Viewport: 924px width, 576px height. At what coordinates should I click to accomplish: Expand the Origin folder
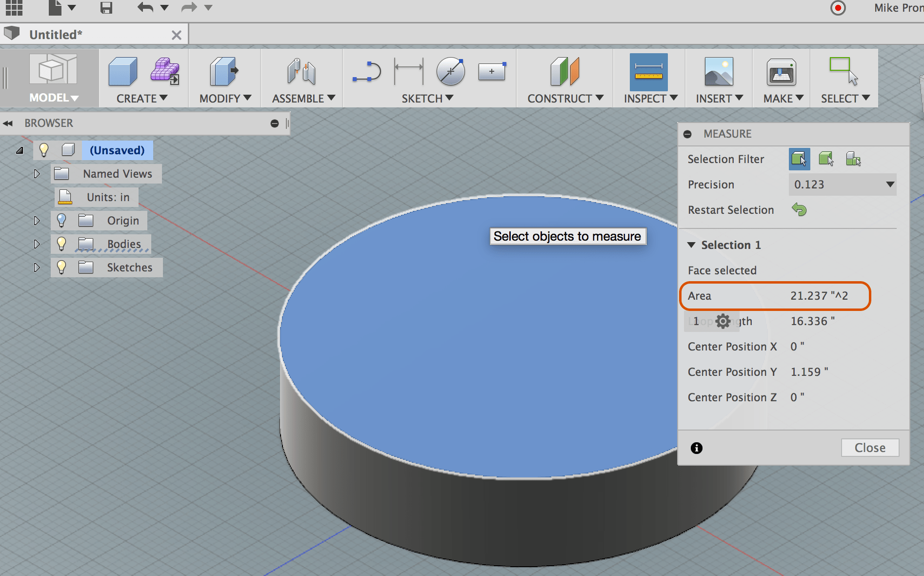(x=37, y=221)
